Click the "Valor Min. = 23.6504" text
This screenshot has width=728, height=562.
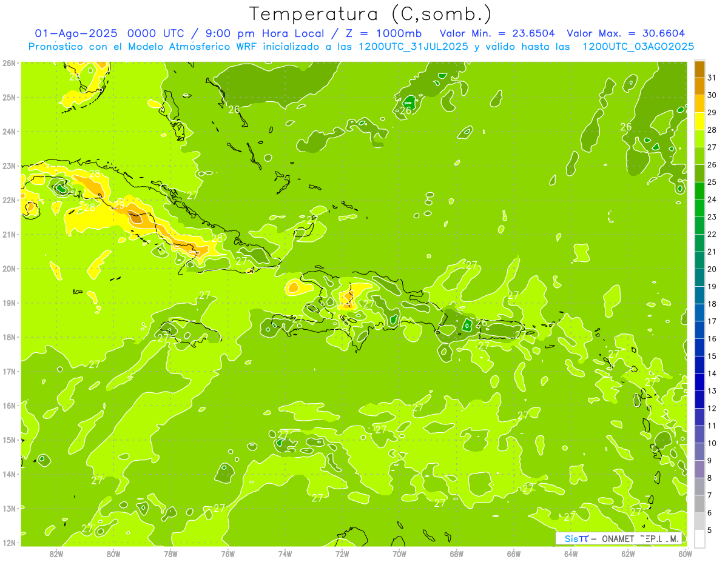click(497, 33)
